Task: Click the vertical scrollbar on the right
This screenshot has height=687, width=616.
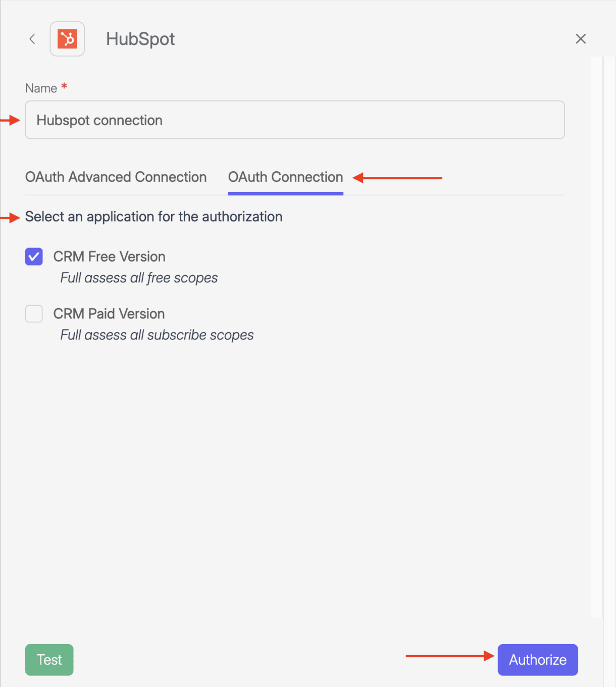Action: coord(596,333)
